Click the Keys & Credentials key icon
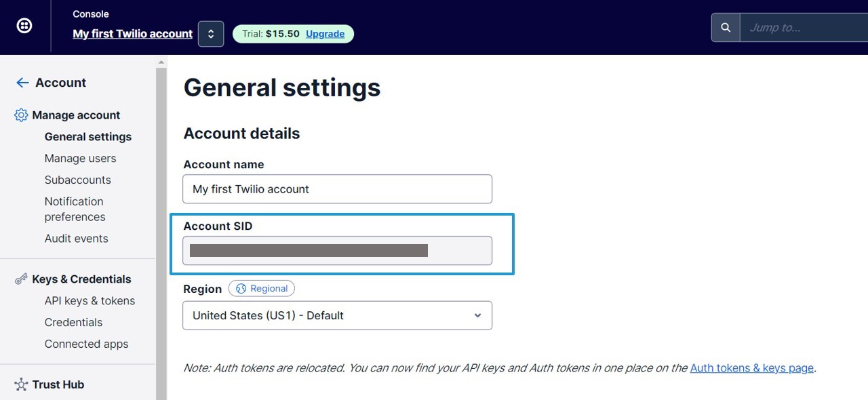Viewport: 868px width, 400px height. pos(21,279)
